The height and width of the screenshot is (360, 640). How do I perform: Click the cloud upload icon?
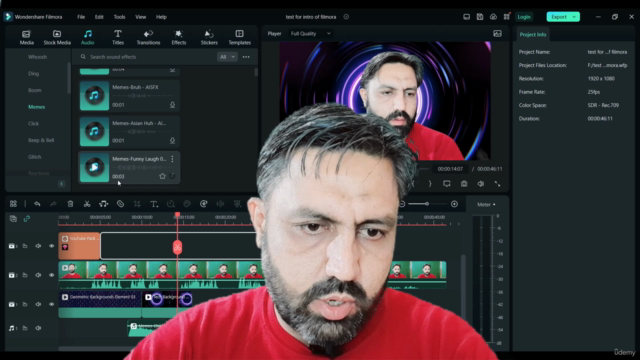(x=493, y=17)
